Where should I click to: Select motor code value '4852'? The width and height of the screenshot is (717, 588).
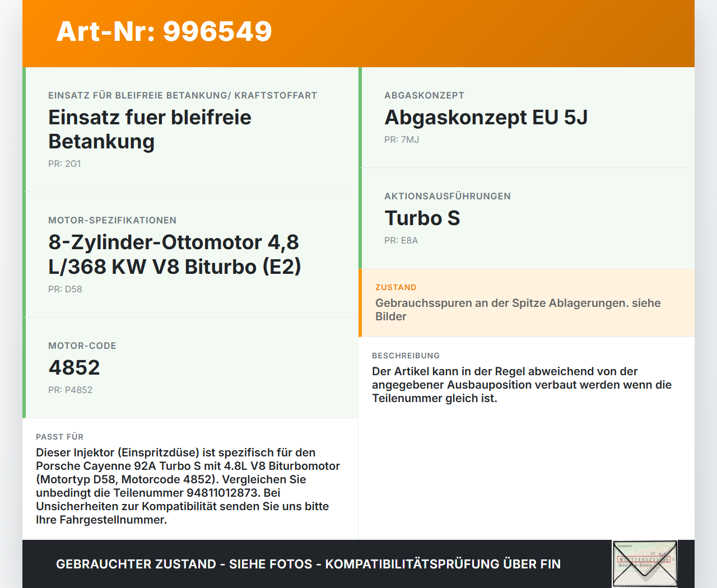(75, 368)
